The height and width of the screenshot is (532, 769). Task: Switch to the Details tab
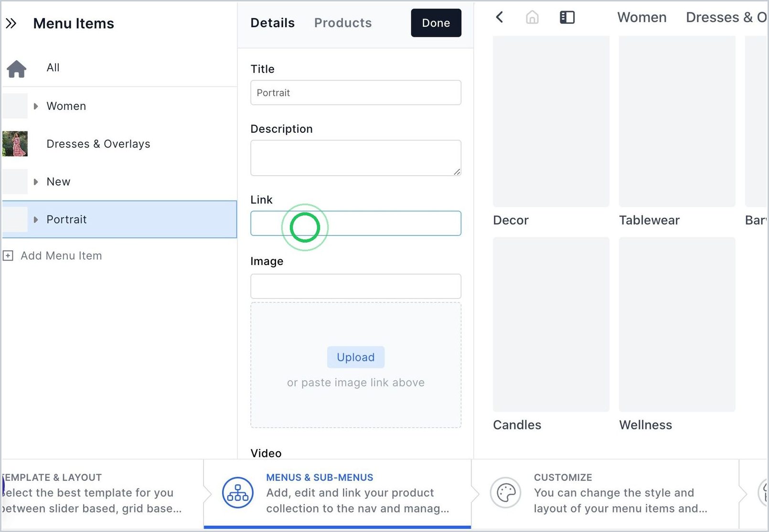point(272,23)
